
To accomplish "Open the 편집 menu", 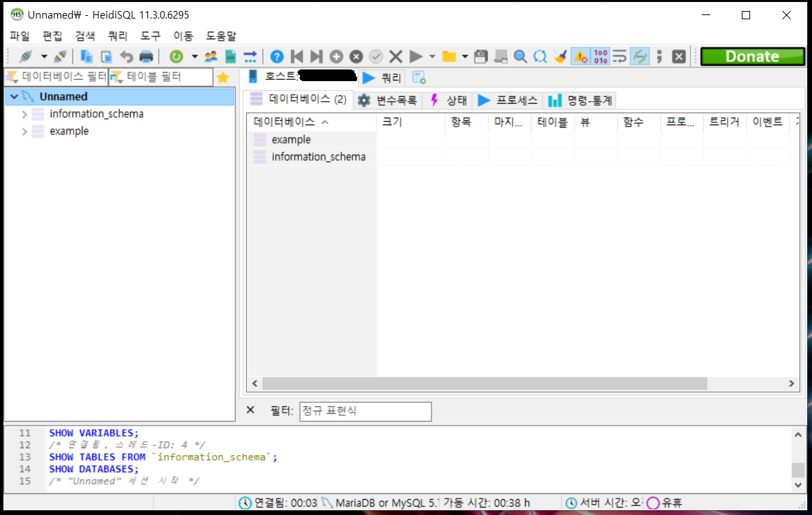I will pos(52,36).
